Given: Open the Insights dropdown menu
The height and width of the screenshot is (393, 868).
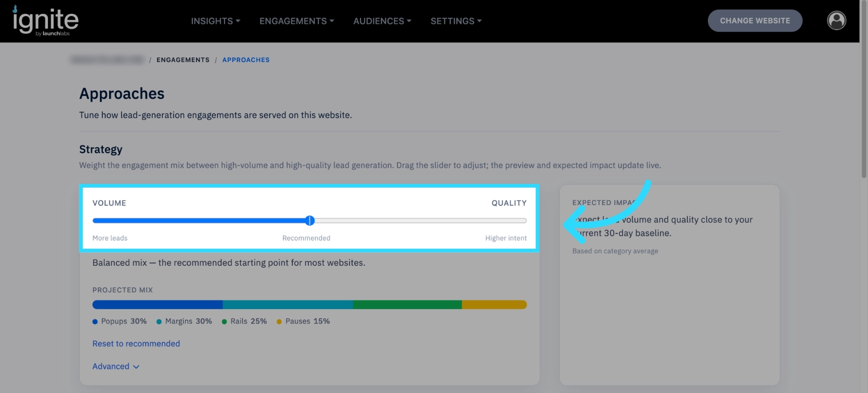Looking at the screenshot, I should [215, 21].
